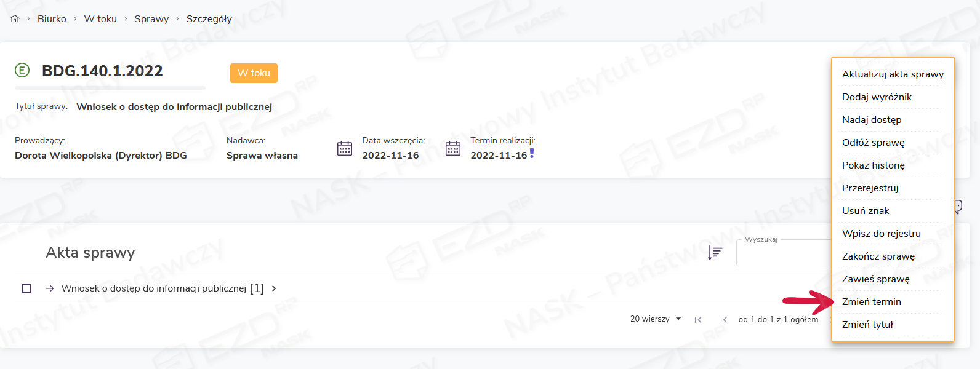Select Pokaż historię menu entry
This screenshot has height=369, width=980.
coord(873,165)
